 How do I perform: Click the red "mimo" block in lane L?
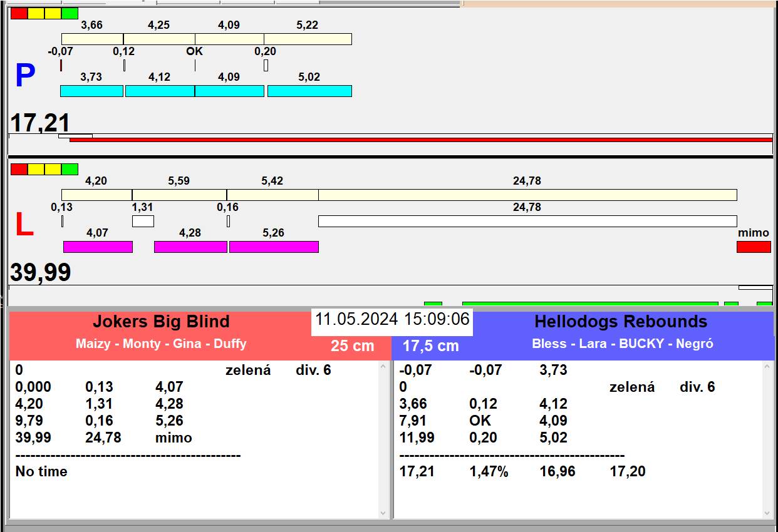click(754, 247)
